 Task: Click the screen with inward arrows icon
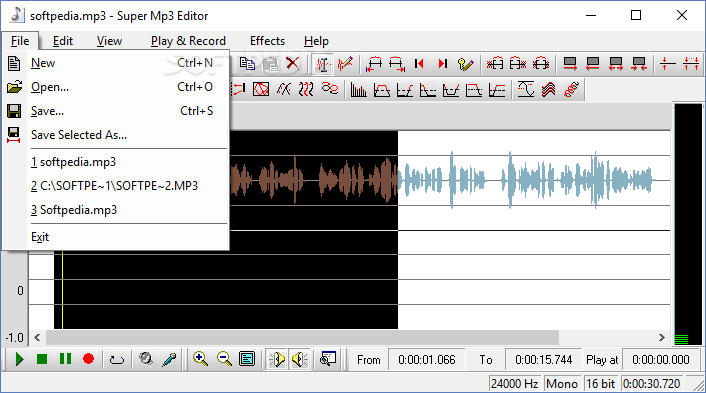pyautogui.click(x=638, y=64)
